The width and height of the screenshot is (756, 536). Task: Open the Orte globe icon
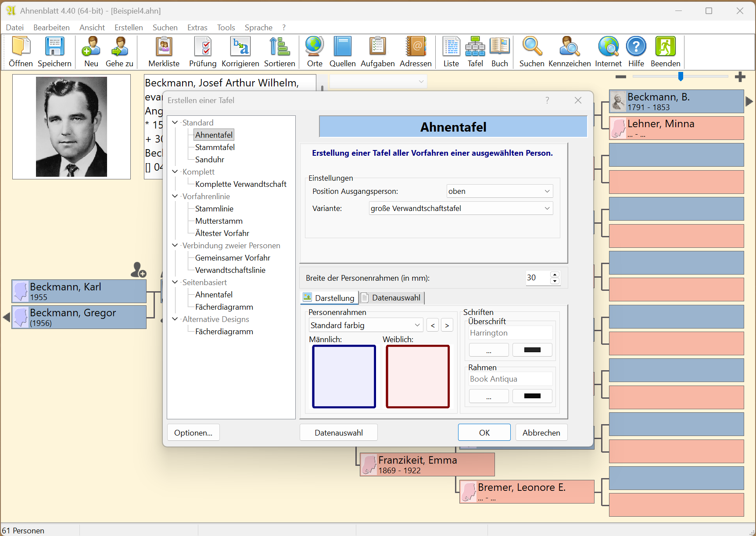(314, 46)
